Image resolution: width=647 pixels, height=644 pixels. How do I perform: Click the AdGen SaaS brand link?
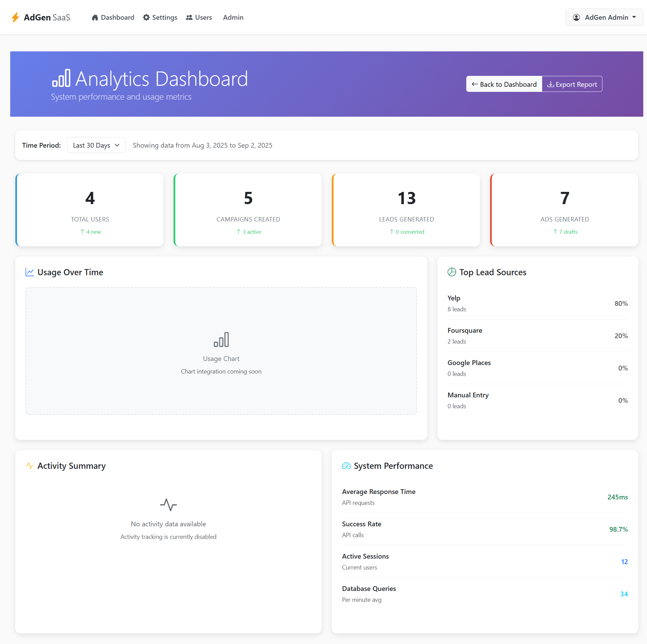41,17
